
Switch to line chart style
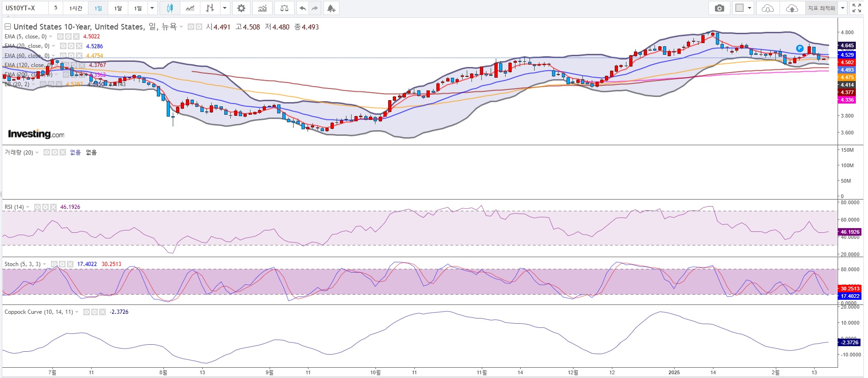pos(190,8)
